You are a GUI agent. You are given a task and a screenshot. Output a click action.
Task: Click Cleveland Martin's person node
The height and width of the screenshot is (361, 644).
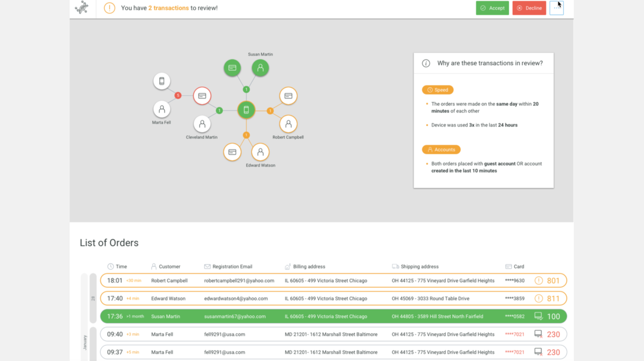click(202, 124)
